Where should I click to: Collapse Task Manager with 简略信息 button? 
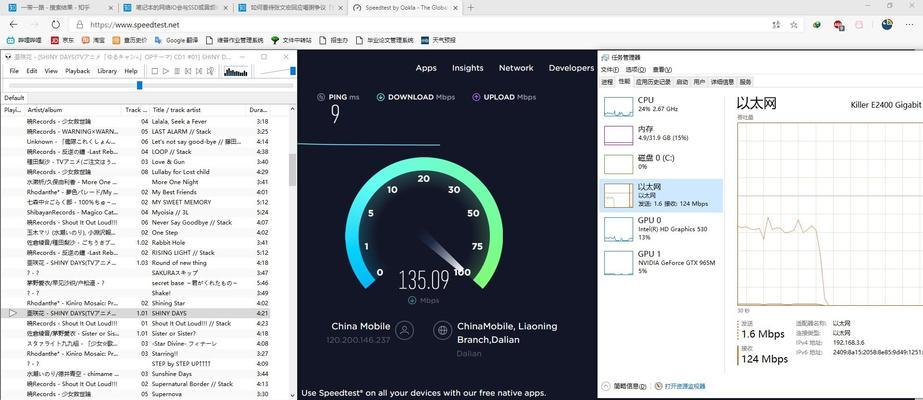pyautogui.click(x=625, y=386)
